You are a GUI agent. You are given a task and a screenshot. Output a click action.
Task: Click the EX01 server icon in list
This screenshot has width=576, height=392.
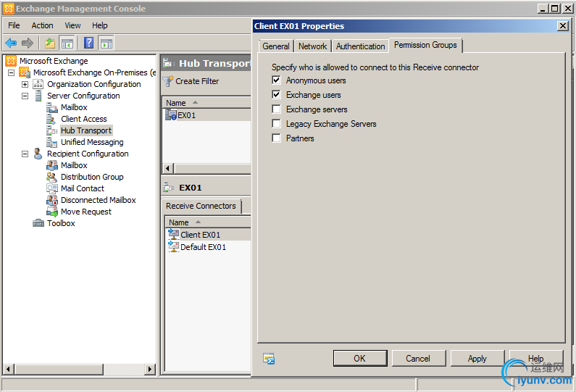pyautogui.click(x=171, y=115)
